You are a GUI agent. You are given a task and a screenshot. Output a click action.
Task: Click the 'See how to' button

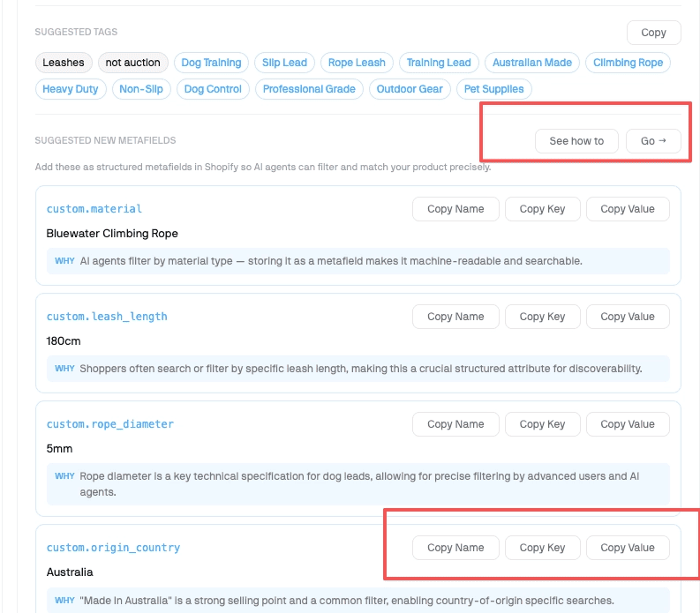(x=576, y=141)
